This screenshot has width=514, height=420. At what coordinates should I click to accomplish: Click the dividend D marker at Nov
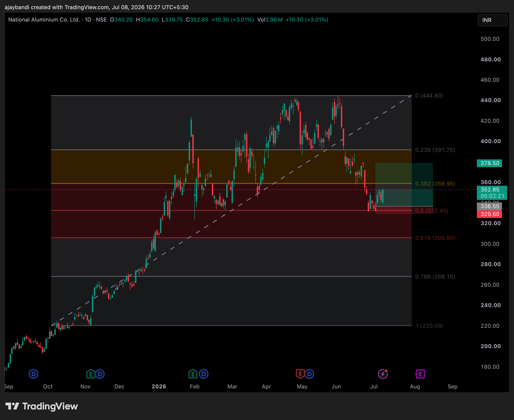point(100,374)
